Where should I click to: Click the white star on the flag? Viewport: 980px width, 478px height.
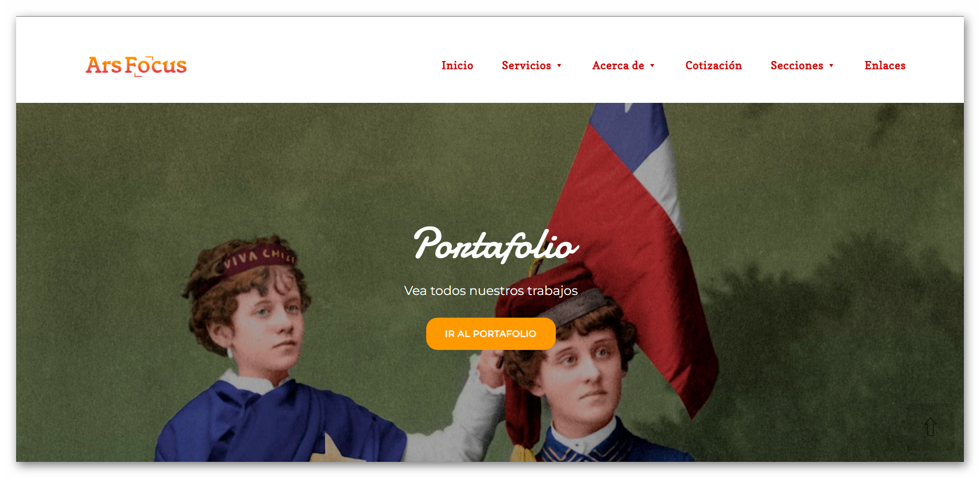(x=628, y=106)
